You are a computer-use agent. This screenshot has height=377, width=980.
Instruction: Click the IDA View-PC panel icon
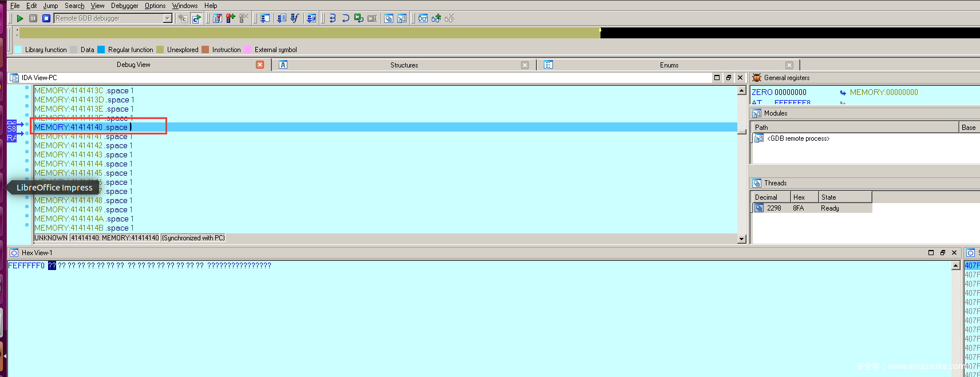pyautogui.click(x=14, y=78)
